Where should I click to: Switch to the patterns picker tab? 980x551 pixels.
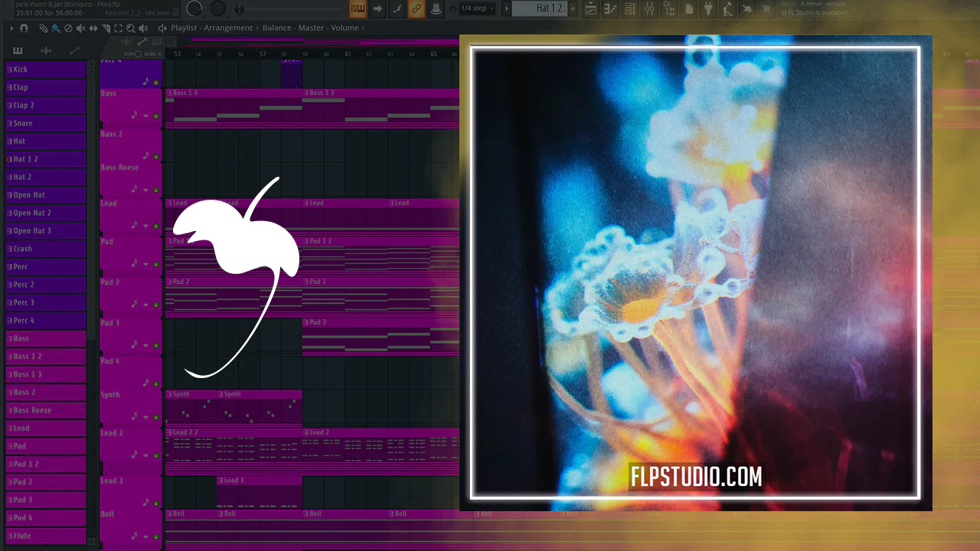18,51
